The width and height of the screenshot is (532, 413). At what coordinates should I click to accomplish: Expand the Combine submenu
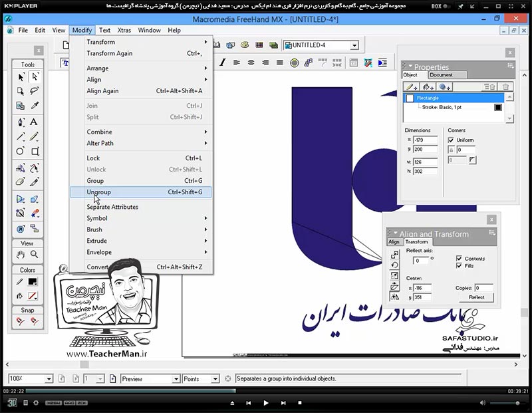(x=141, y=132)
